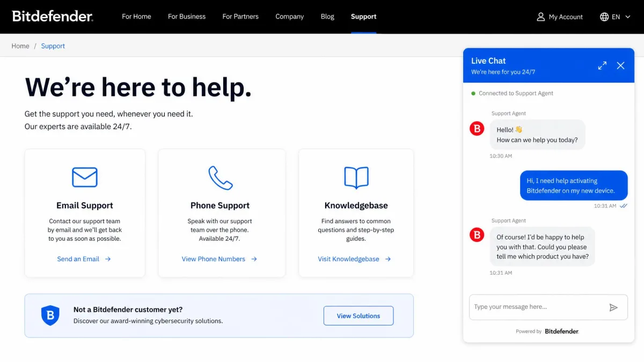
Task: Click the arrow next to Visit Knowledgebase
Action: (387, 259)
